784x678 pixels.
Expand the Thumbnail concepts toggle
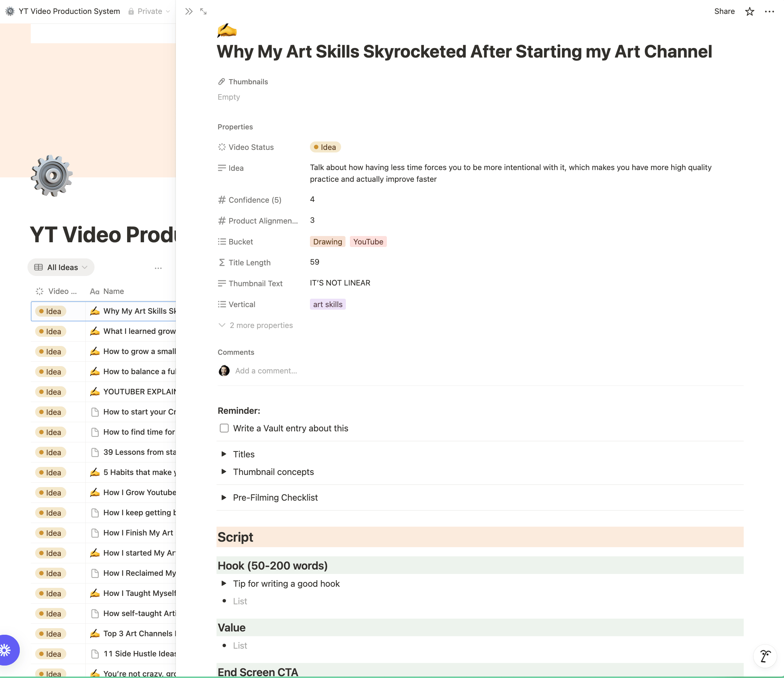pyautogui.click(x=223, y=472)
